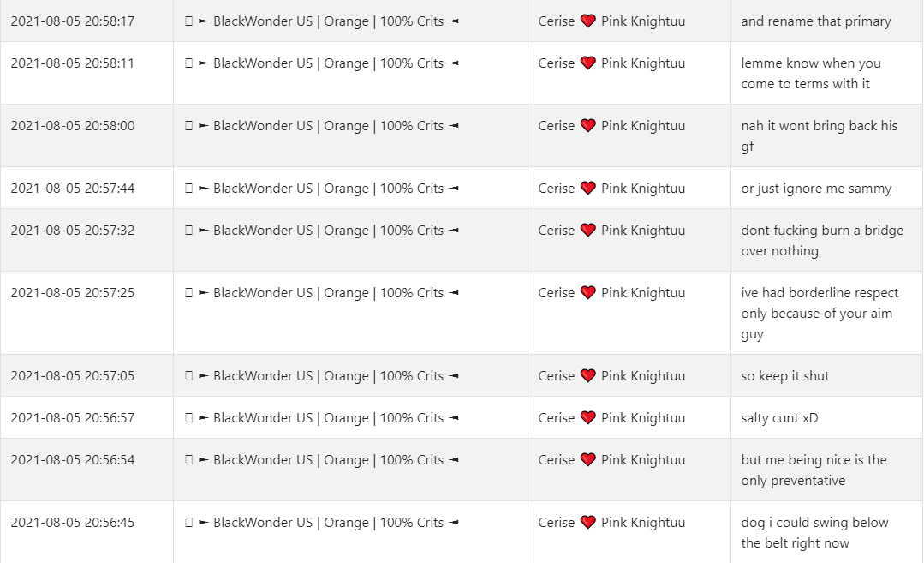Select message 'and rename that primary'

[x=816, y=21]
